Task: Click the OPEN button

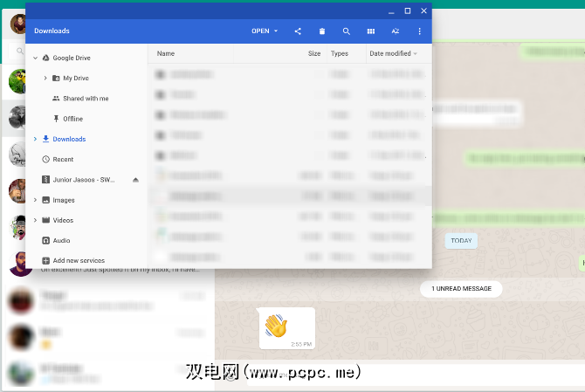Action: pyautogui.click(x=260, y=31)
